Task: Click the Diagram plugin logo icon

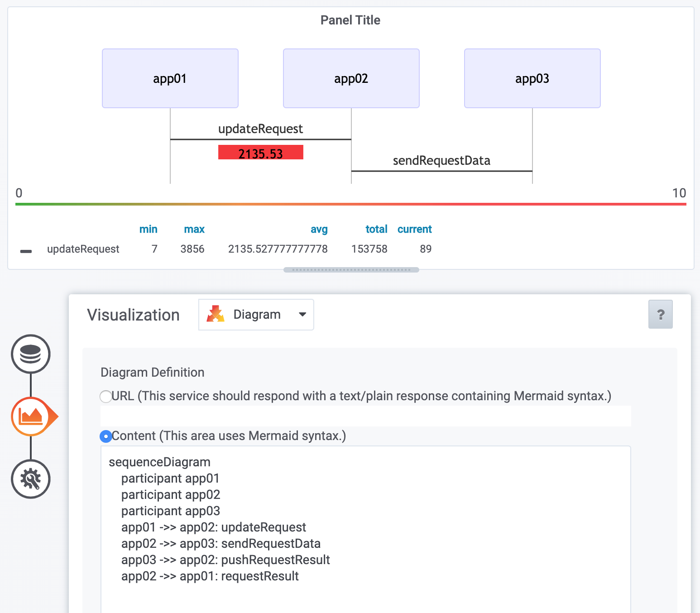Action: coord(216,314)
